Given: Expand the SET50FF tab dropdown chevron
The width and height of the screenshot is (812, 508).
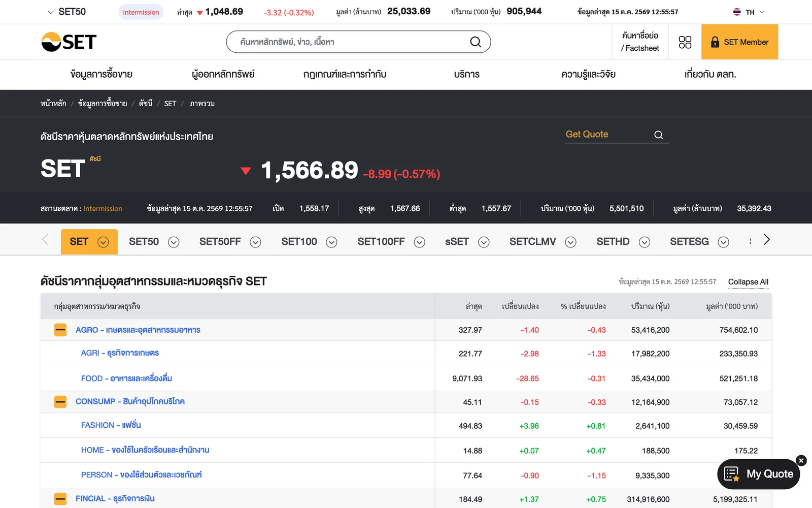Looking at the screenshot, I should tap(255, 242).
